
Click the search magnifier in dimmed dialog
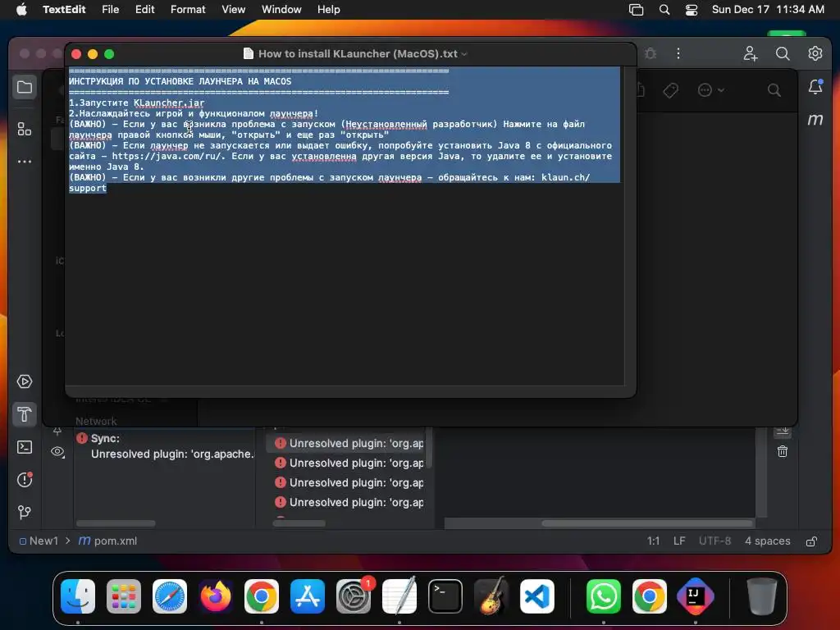point(774,90)
